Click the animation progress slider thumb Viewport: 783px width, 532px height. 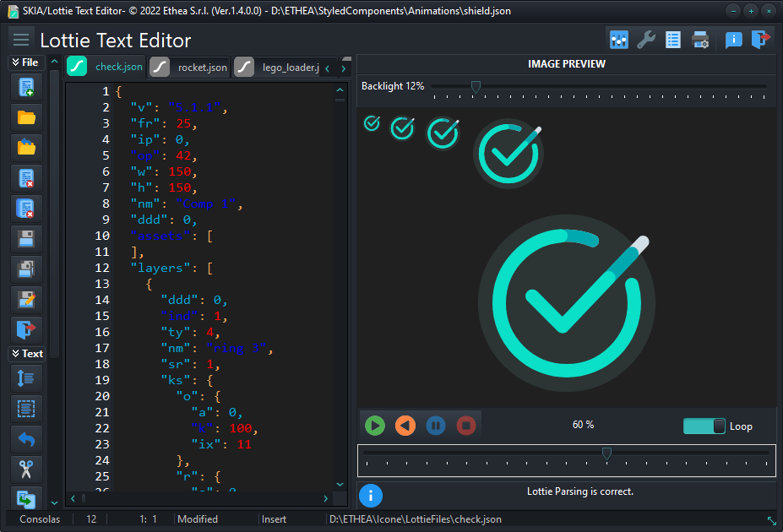[x=606, y=453]
